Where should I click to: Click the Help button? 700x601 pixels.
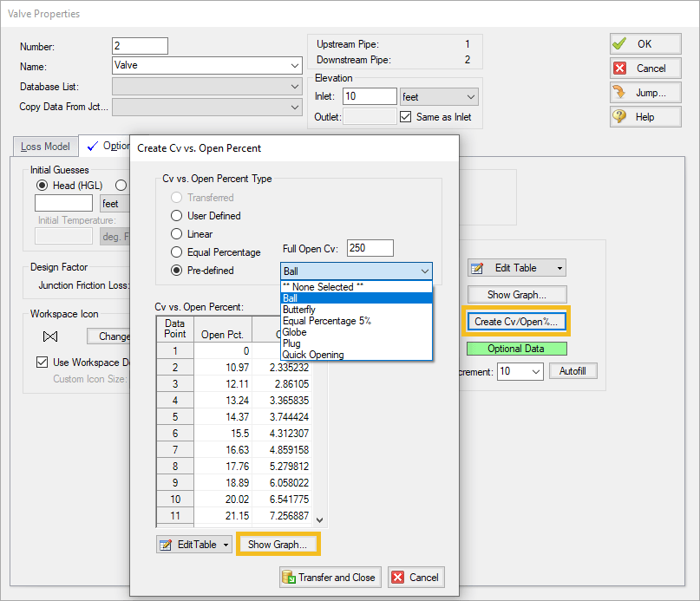pyautogui.click(x=645, y=116)
